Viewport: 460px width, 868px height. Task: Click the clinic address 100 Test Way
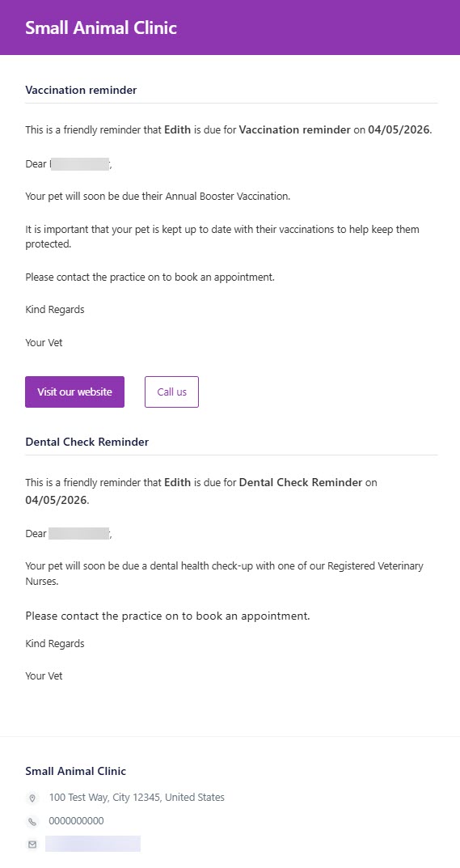point(137,798)
